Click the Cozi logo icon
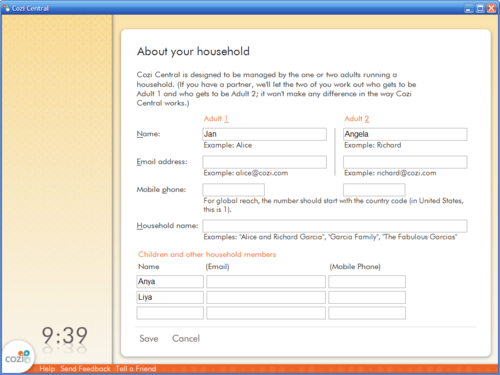This screenshot has width=500, height=375. click(18, 357)
